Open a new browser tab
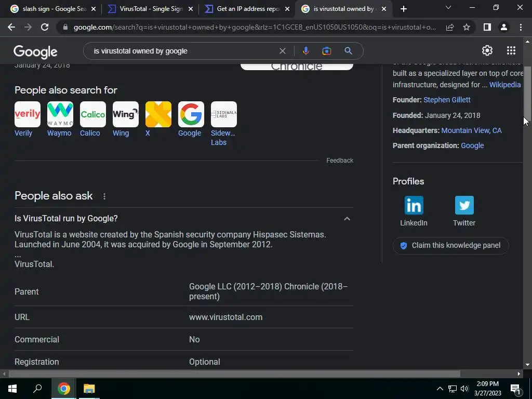Viewport: 532px width, 399px height. pos(403,9)
